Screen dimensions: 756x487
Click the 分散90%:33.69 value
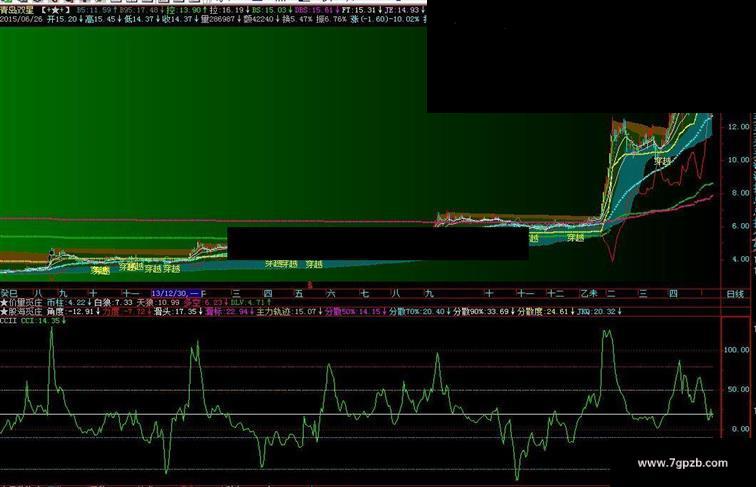pos(484,311)
